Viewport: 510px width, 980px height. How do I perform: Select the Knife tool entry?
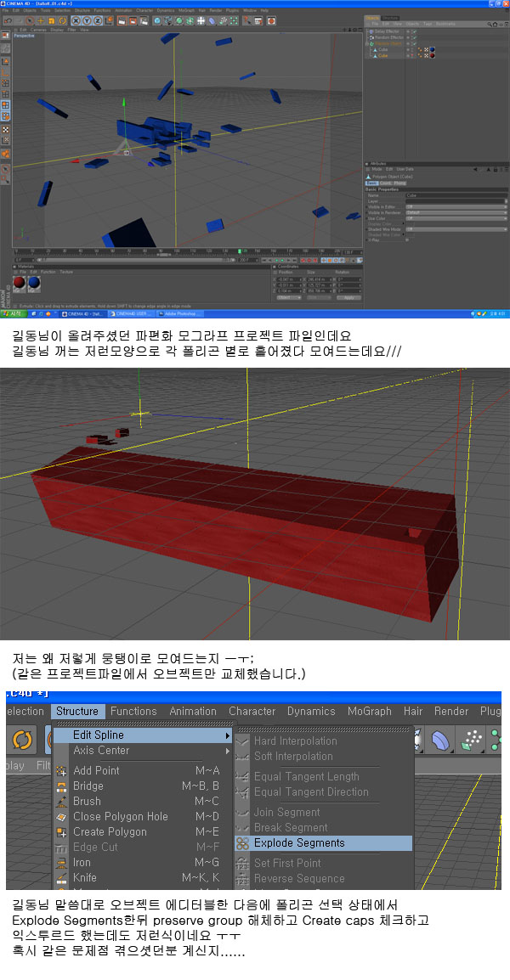pos(142,877)
